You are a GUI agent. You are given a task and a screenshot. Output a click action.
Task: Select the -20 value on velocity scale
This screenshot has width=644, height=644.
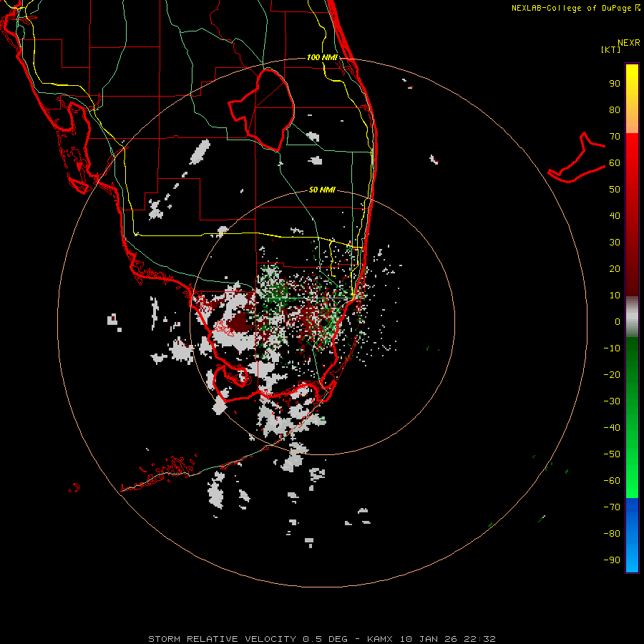pyautogui.click(x=612, y=374)
